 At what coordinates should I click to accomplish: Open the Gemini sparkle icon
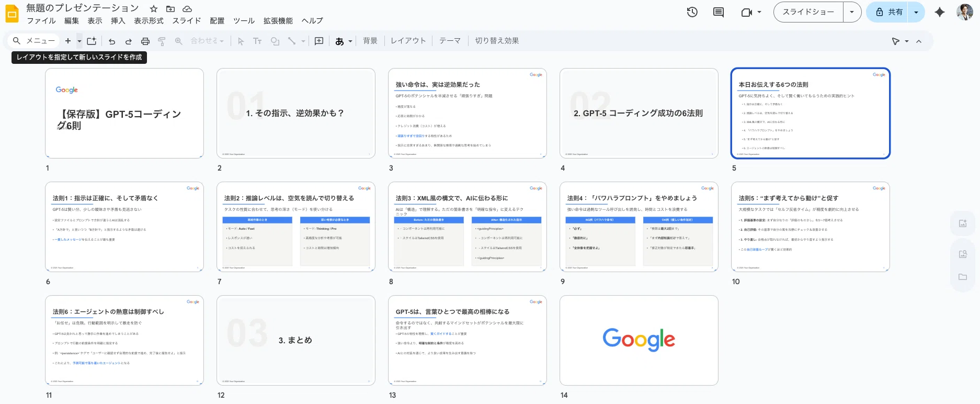pyautogui.click(x=940, y=12)
